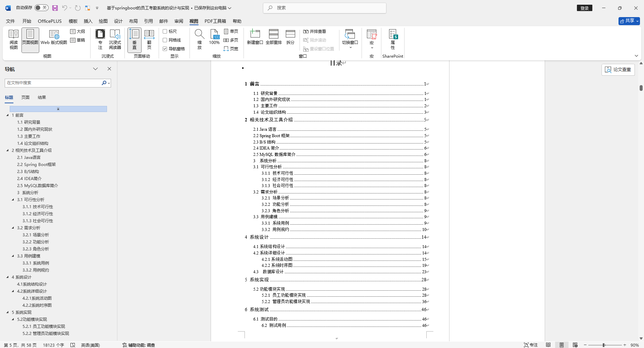Click Arrange All windows

click(274, 38)
